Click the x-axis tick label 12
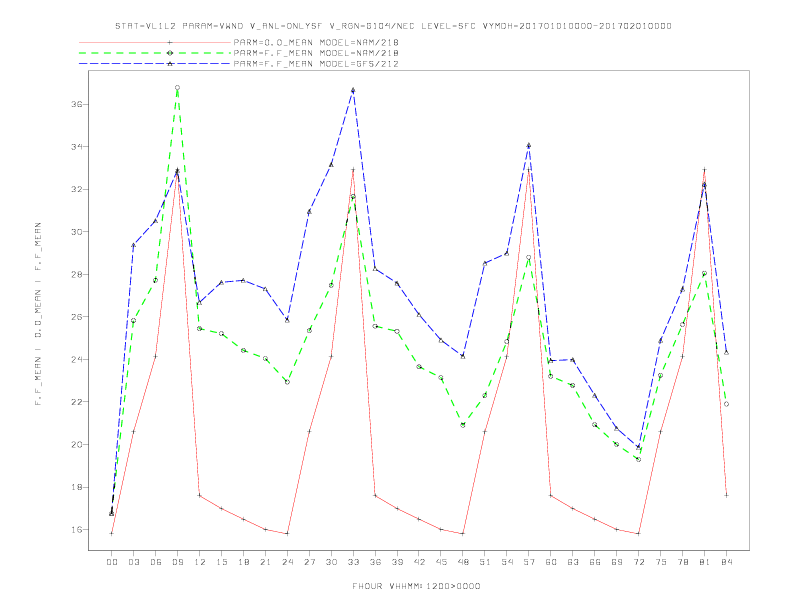The height and width of the screenshot is (612, 792). coord(200,562)
